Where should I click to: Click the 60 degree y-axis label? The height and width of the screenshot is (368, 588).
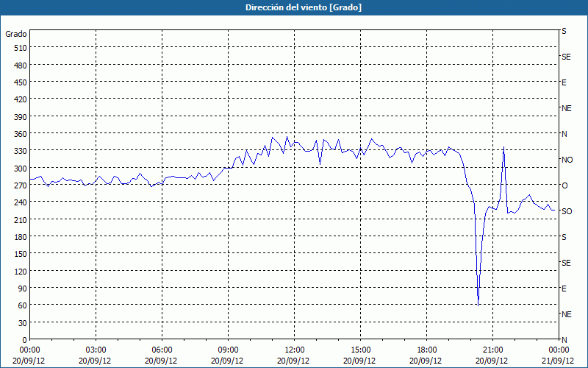[23, 305]
